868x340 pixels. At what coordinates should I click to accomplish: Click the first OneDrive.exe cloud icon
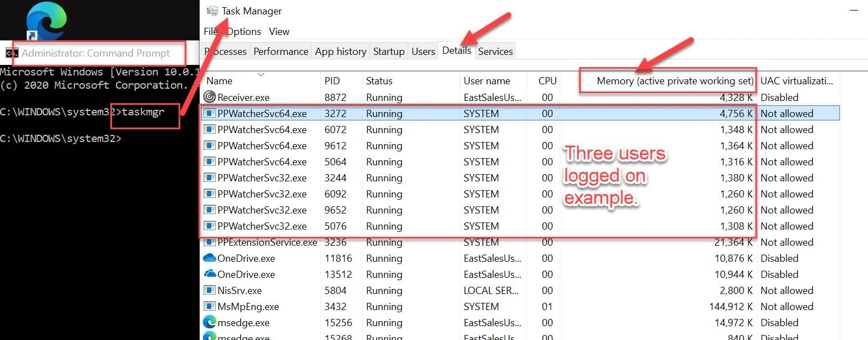pos(209,258)
